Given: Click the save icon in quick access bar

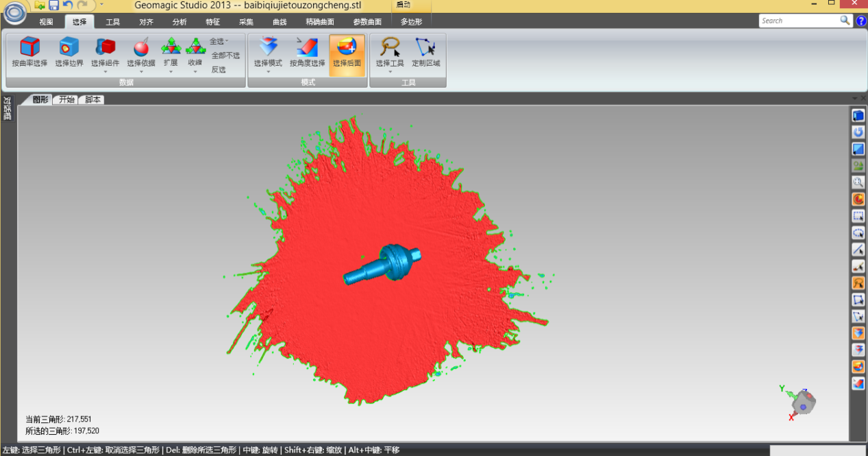Looking at the screenshot, I should click(53, 5).
